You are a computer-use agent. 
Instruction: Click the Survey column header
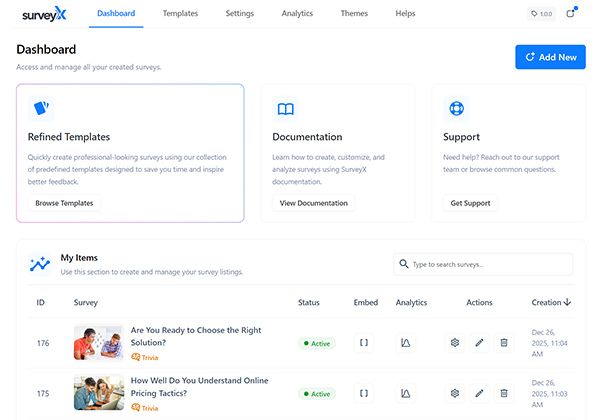pos(86,303)
